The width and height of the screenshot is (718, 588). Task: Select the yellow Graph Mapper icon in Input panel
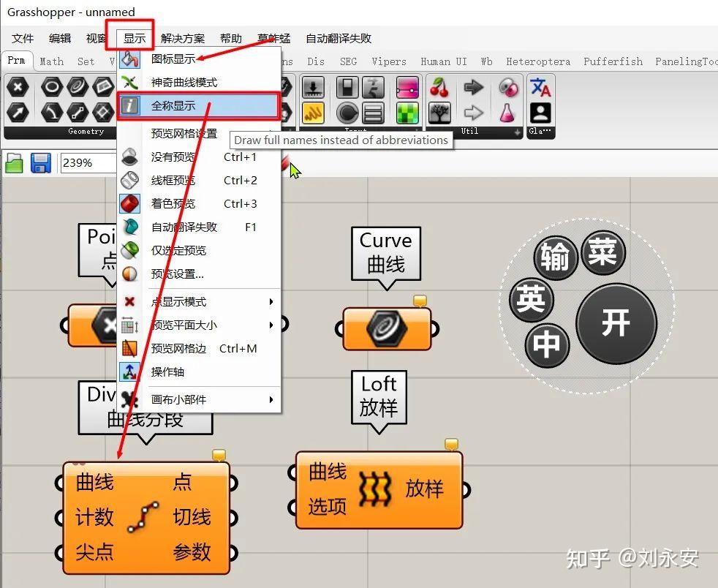(314, 113)
